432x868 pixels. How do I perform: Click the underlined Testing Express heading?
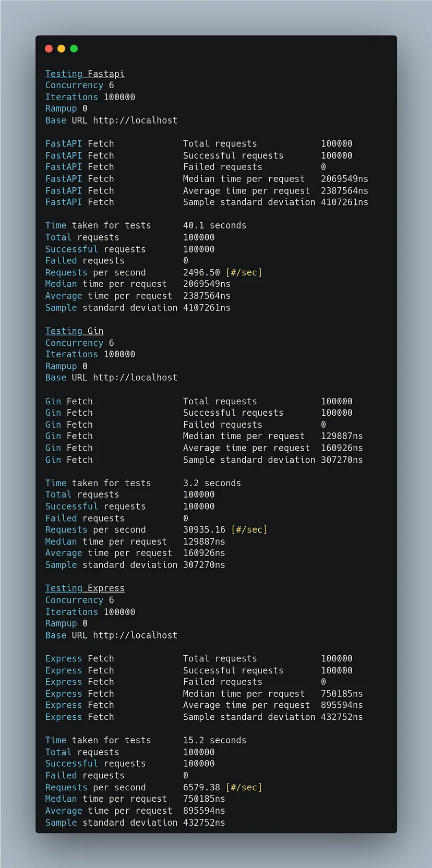(85, 588)
